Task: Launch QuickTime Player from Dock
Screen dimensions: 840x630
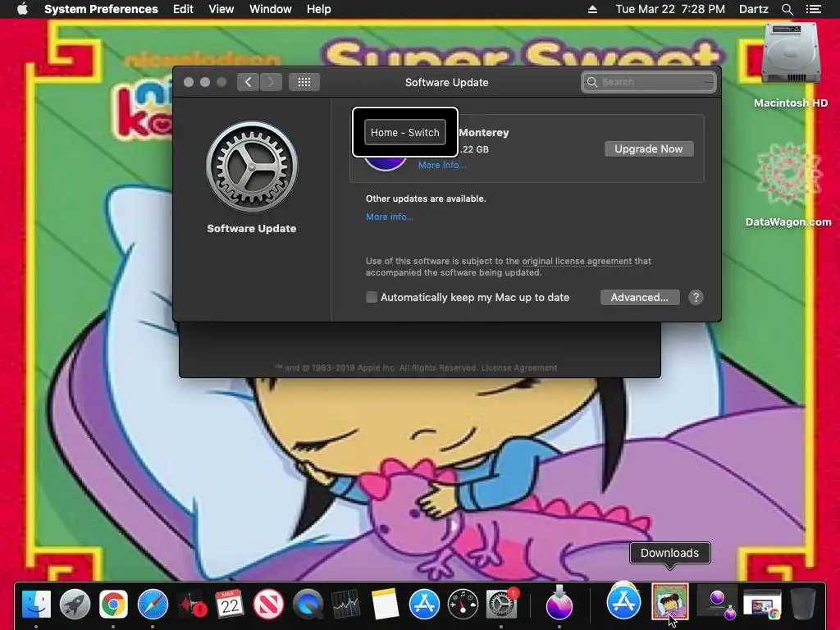Action: 308,605
